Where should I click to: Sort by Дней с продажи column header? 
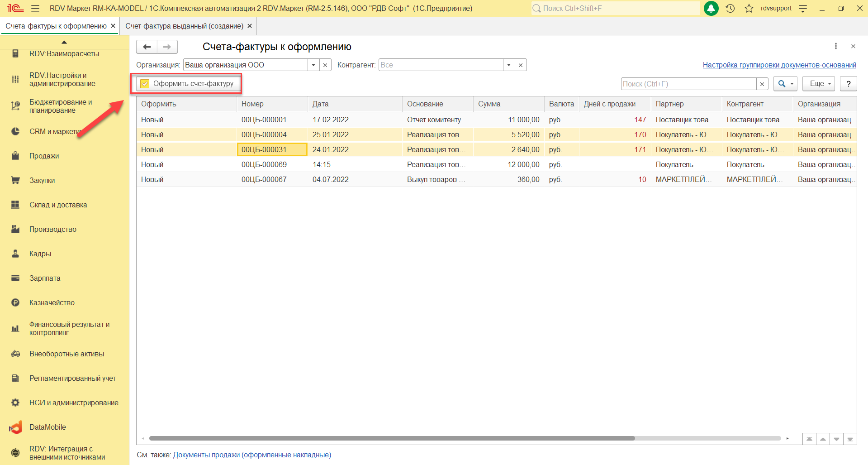click(x=615, y=104)
